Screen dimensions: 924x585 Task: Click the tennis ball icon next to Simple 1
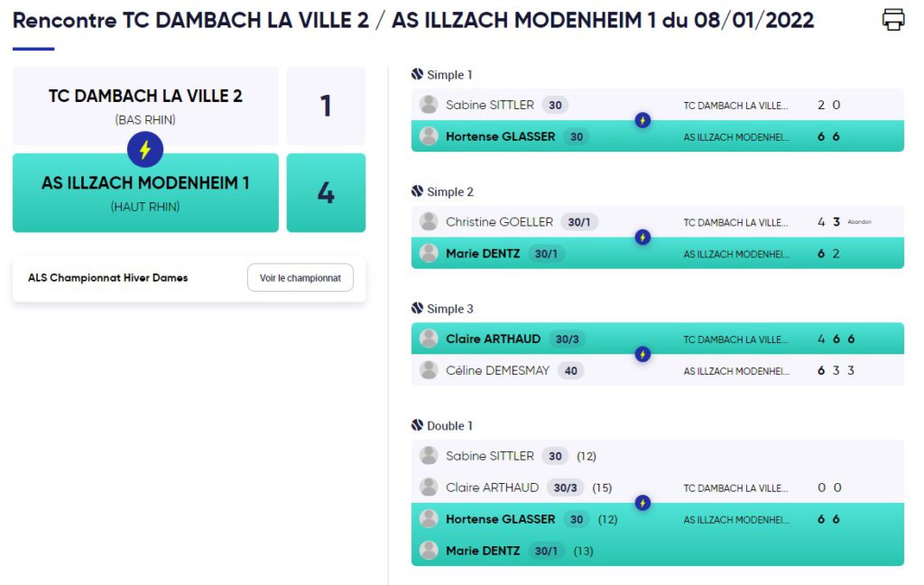[417, 74]
